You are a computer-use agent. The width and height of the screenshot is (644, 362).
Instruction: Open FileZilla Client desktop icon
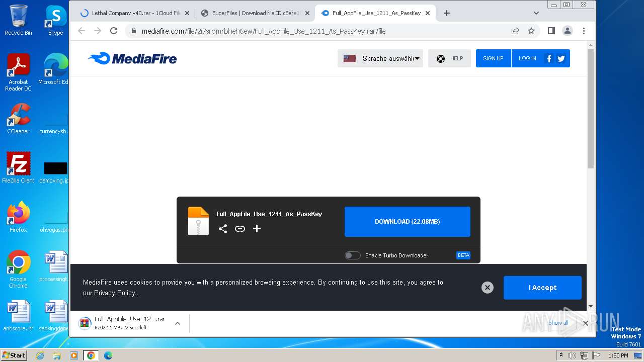click(x=18, y=167)
